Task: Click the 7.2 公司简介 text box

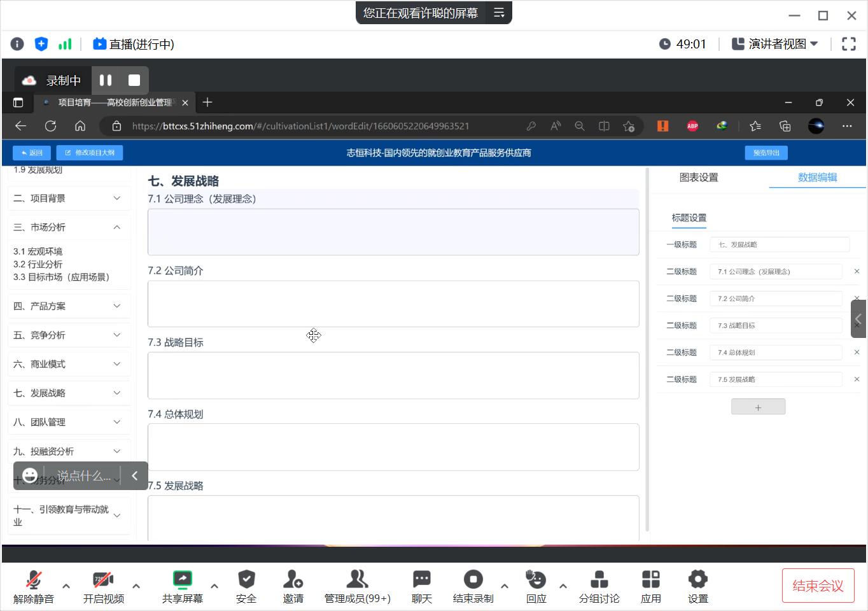Action: coord(393,304)
